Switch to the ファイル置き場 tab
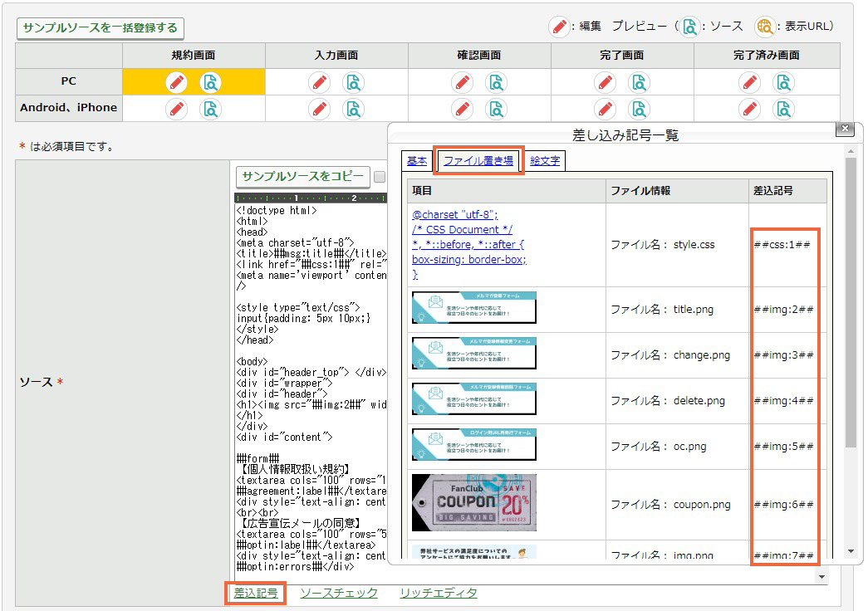Screen dimensions: 868x611 click(478, 160)
